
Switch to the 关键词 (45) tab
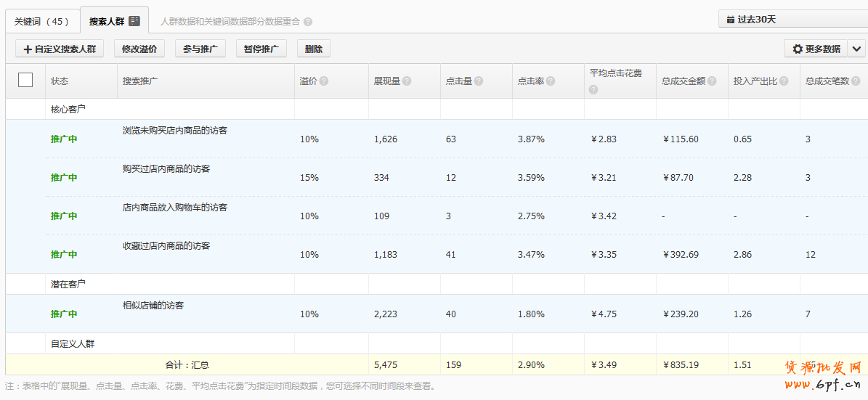(41, 21)
